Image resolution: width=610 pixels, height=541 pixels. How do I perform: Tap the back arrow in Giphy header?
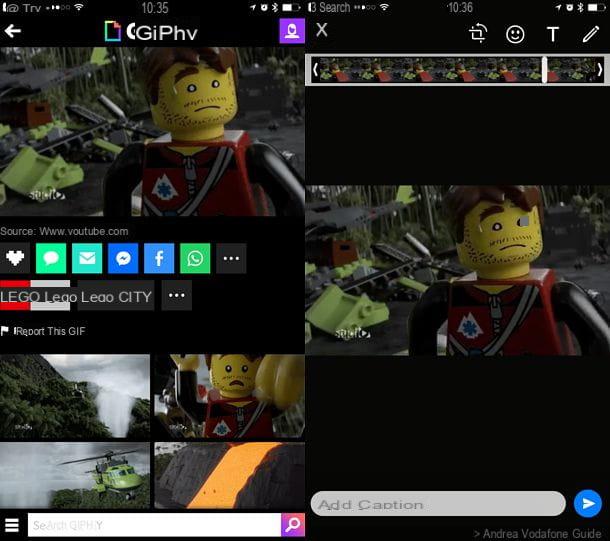(x=12, y=31)
